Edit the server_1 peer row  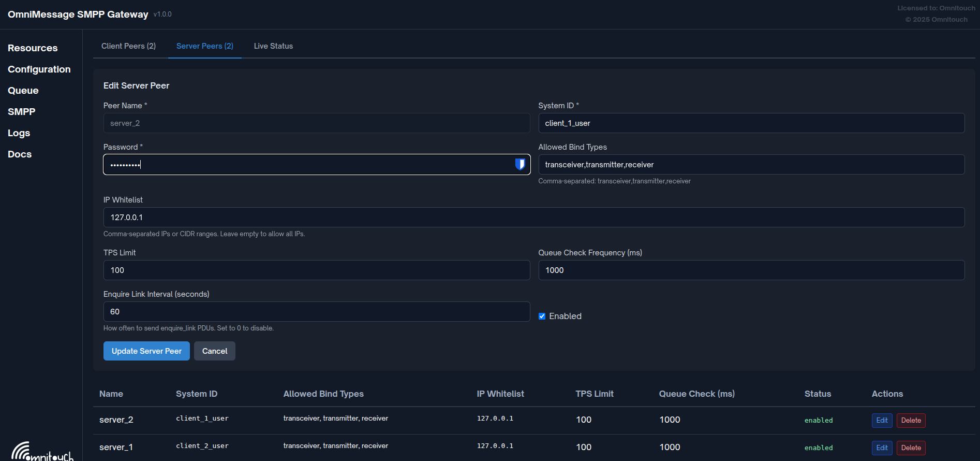pos(882,448)
